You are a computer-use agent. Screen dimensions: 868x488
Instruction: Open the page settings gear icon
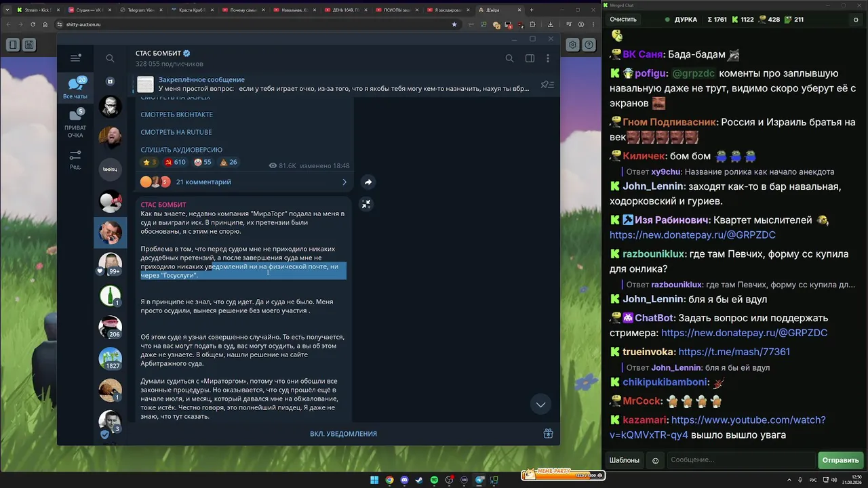point(573,45)
